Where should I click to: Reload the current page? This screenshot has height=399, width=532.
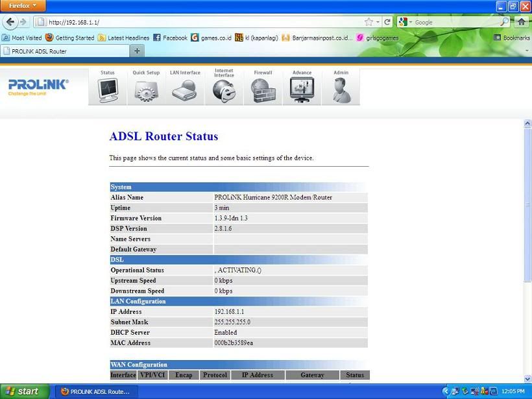coord(387,22)
